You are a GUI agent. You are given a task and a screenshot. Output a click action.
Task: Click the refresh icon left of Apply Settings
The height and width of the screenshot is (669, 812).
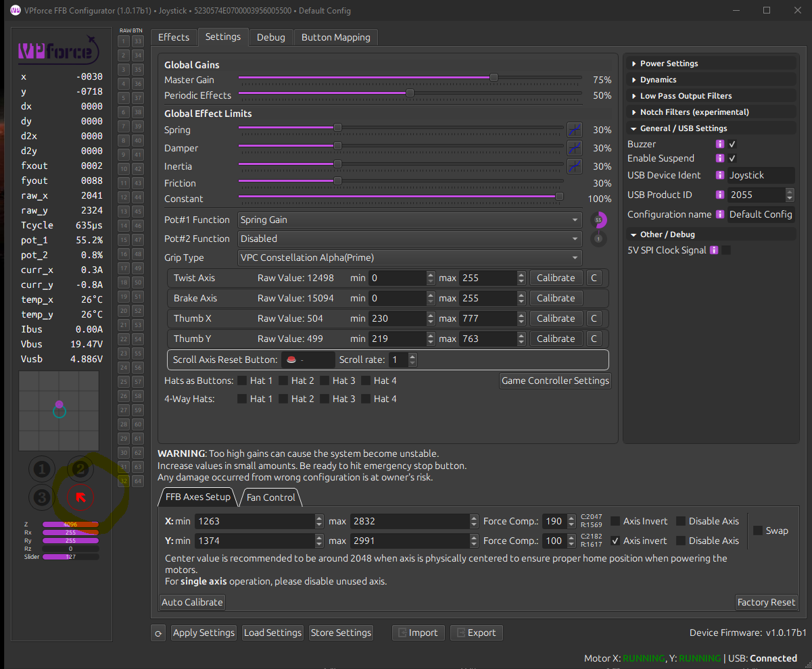158,633
